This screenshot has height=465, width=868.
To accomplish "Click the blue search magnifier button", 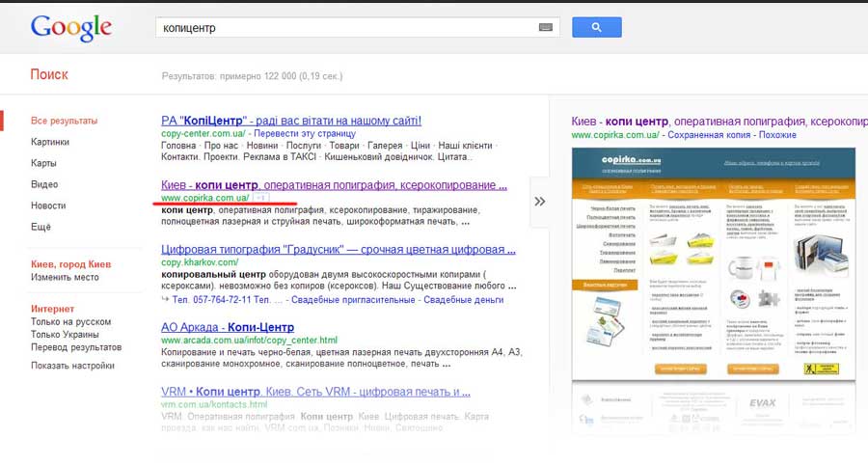I will [597, 27].
